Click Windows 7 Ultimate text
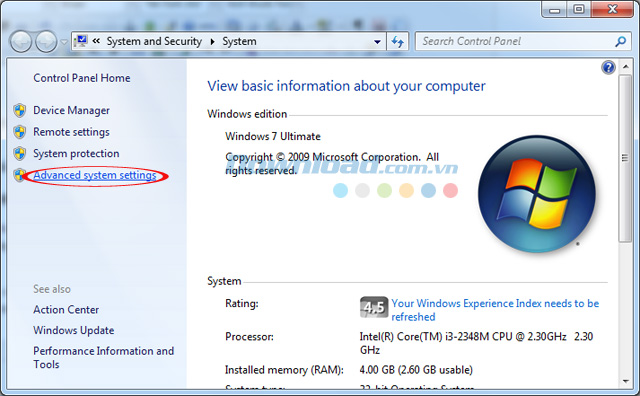The width and height of the screenshot is (640, 396). click(273, 136)
